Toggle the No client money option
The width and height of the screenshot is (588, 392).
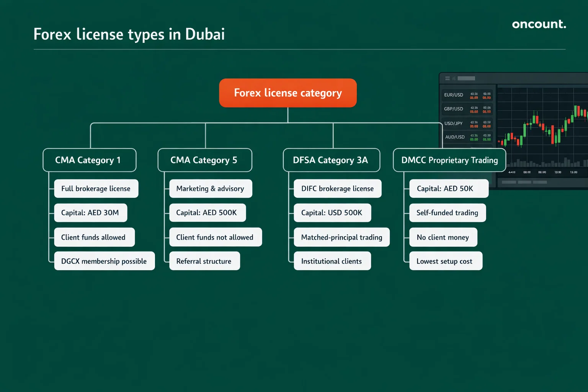click(443, 237)
